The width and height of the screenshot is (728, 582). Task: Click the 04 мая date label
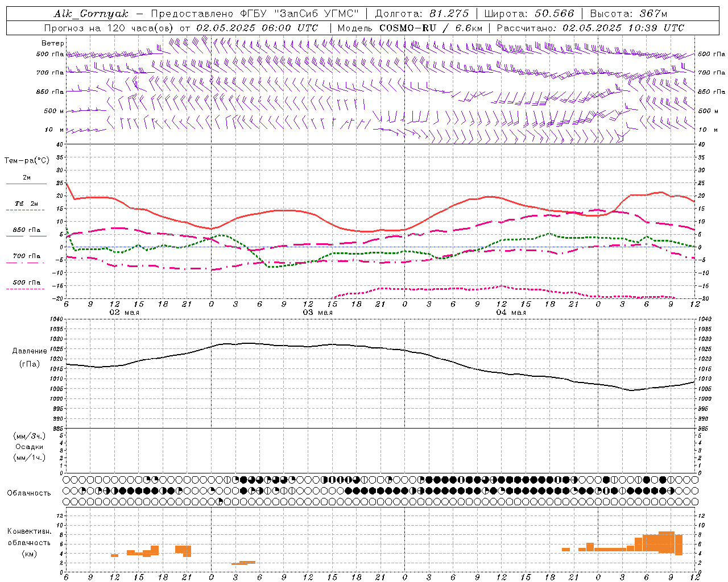[511, 313]
